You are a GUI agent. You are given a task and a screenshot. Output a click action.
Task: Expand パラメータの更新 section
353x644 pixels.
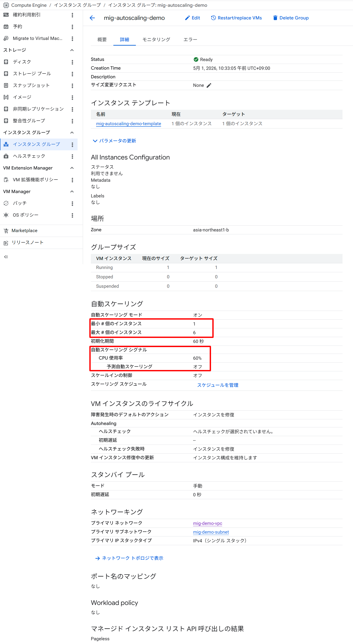tap(114, 141)
